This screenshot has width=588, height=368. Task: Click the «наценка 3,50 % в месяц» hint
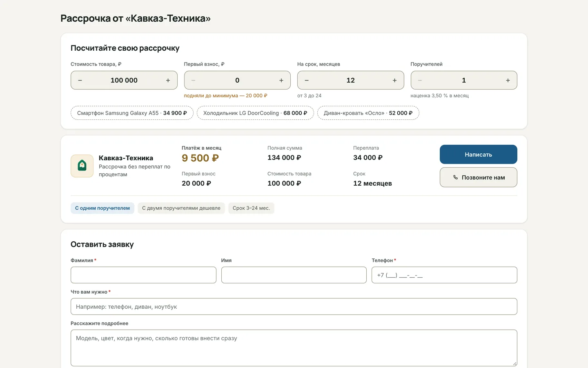coord(440,96)
